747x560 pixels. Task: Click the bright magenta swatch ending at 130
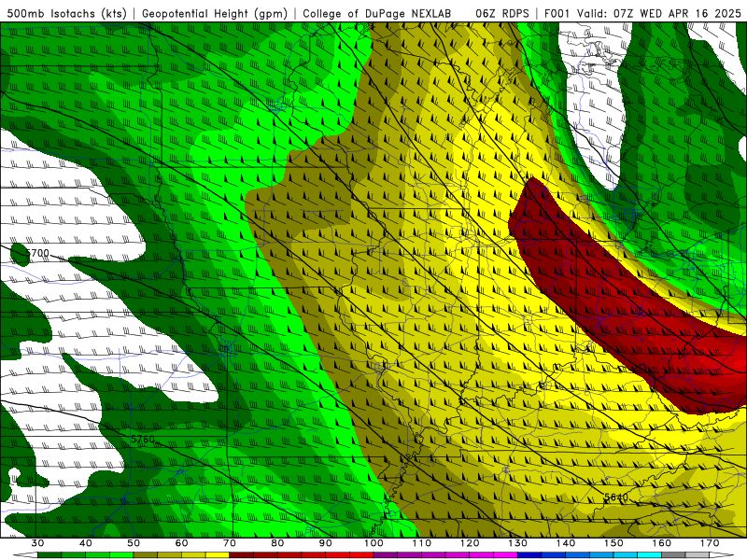(505, 555)
